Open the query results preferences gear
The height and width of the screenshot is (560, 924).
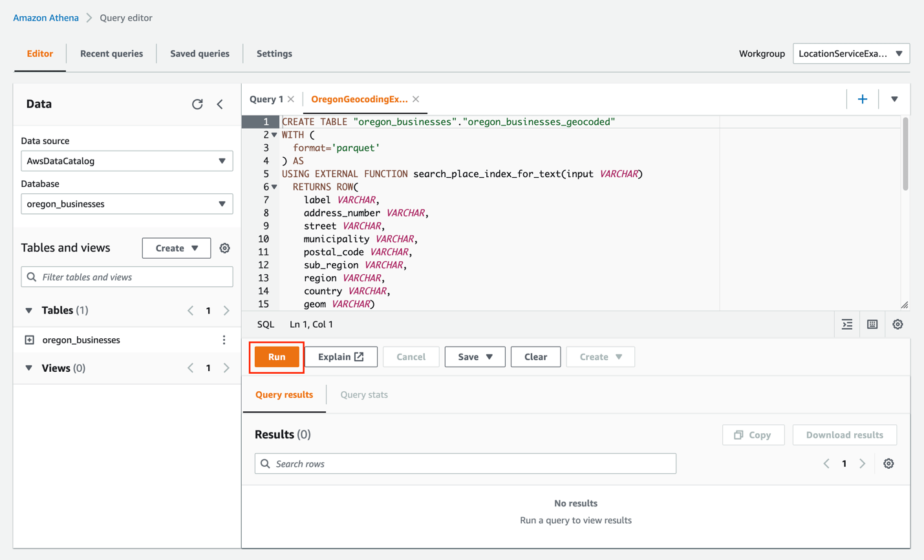(888, 464)
